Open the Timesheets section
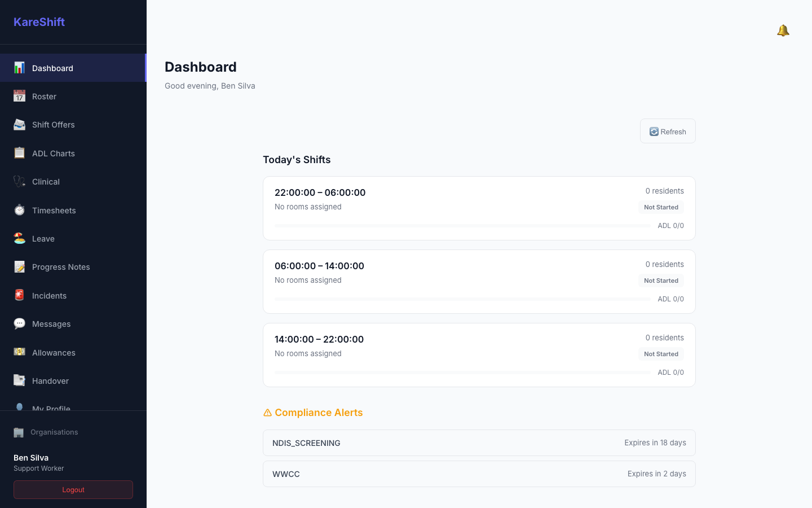 [73, 210]
